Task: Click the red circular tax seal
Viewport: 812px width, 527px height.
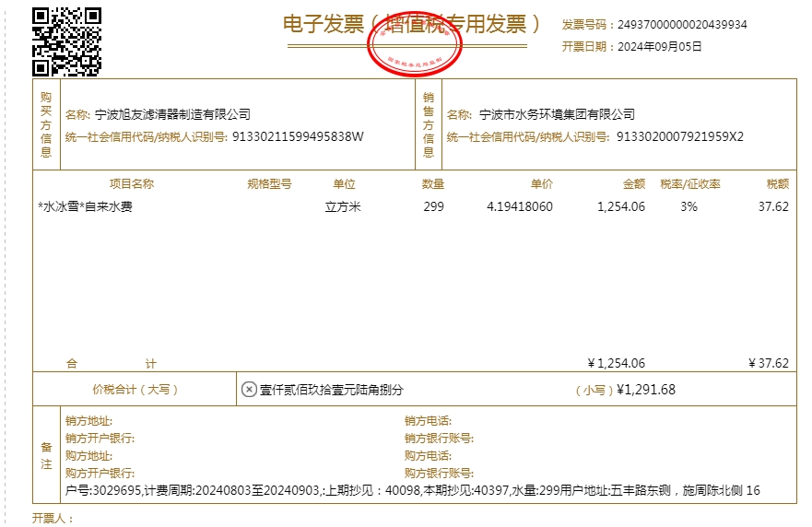Action: coord(408,42)
